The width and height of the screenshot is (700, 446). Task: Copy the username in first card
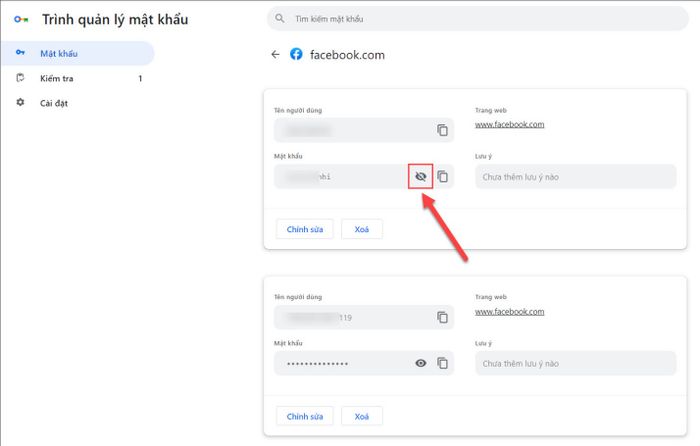tap(442, 130)
